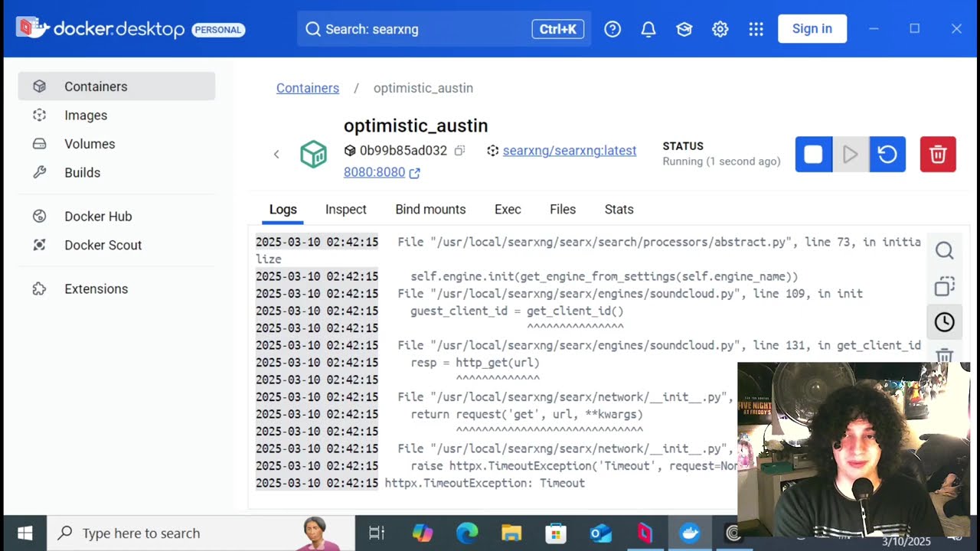980x551 pixels.
Task: Stop the container with the square button
Action: pos(814,154)
